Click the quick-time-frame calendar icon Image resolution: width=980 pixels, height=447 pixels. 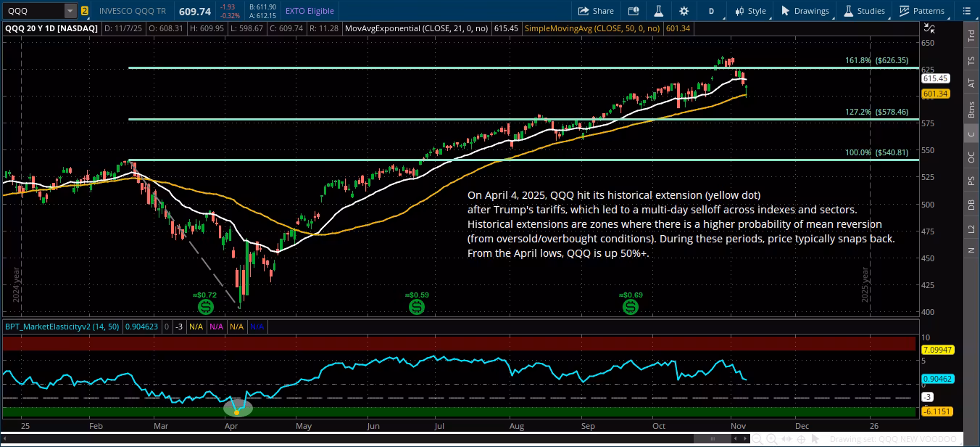pyautogui.click(x=634, y=11)
